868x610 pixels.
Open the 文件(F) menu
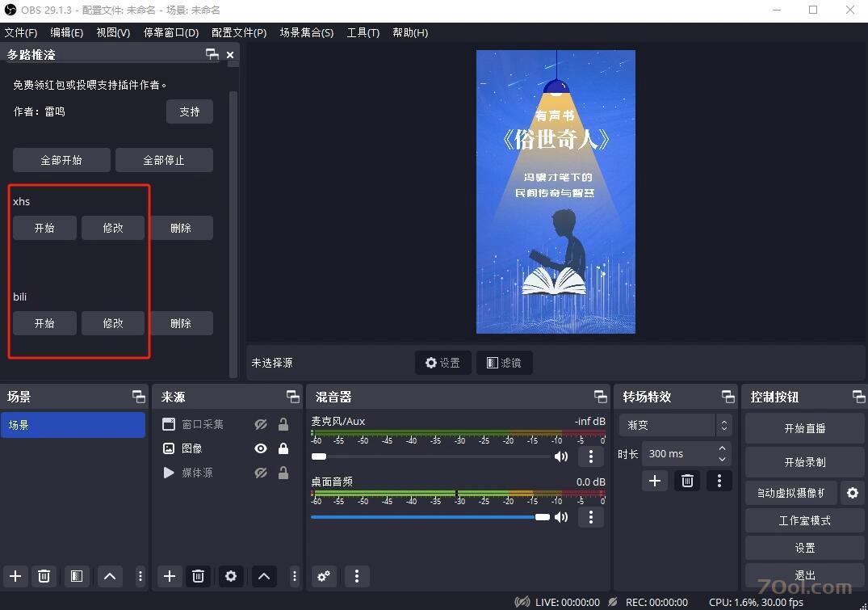[x=21, y=32]
